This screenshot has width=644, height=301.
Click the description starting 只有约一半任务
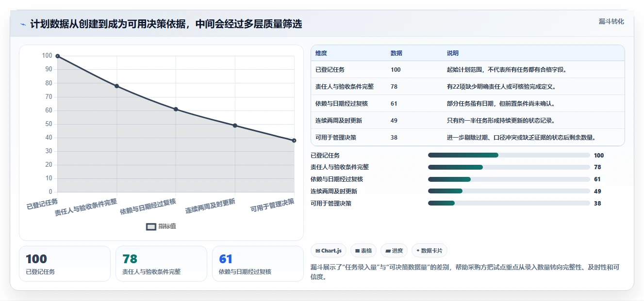point(501,121)
